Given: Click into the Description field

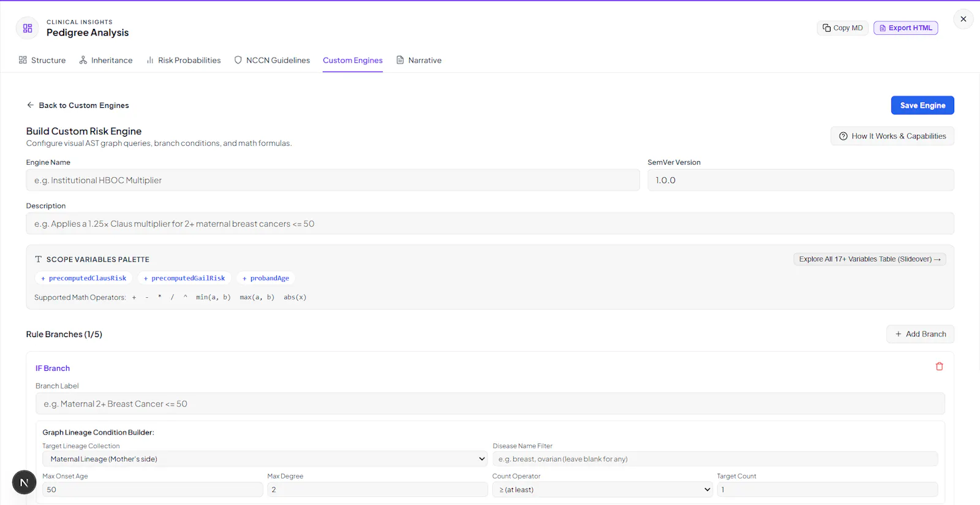Looking at the screenshot, I should 490,224.
